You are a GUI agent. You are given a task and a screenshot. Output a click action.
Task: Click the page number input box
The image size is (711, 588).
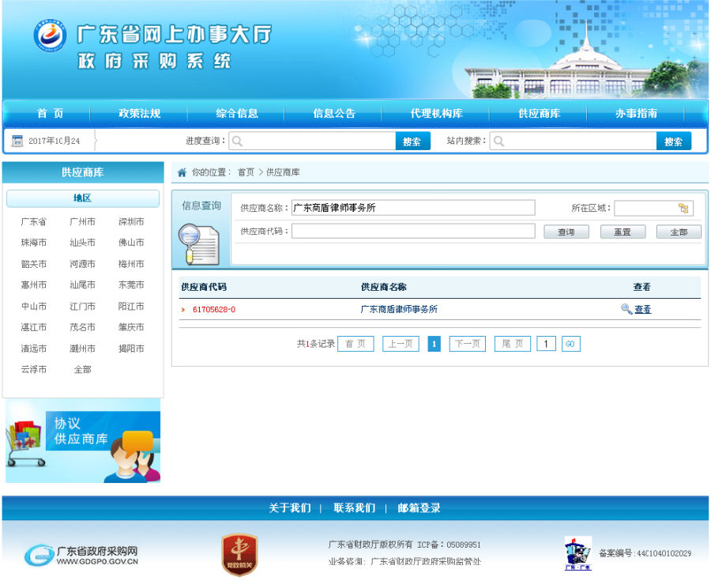click(x=546, y=344)
